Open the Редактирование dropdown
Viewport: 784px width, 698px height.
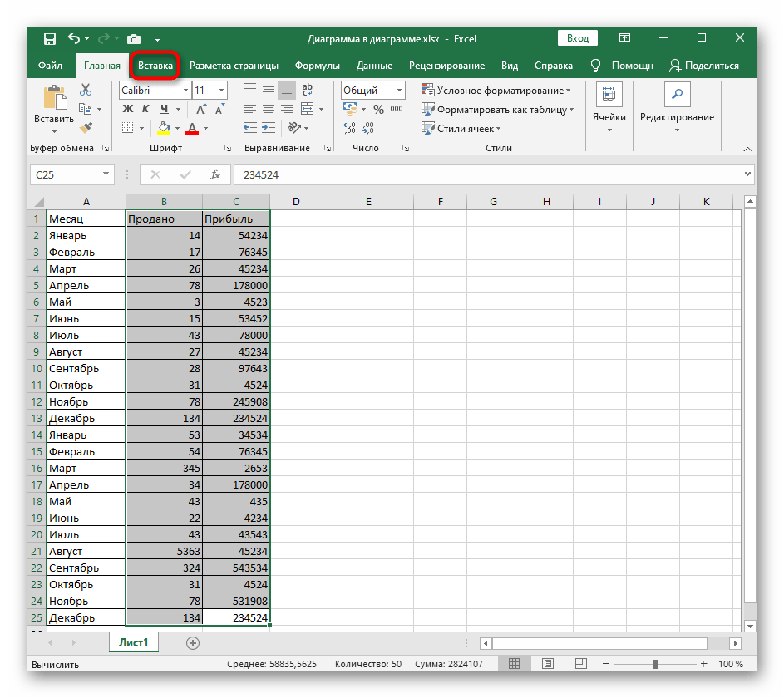[677, 109]
